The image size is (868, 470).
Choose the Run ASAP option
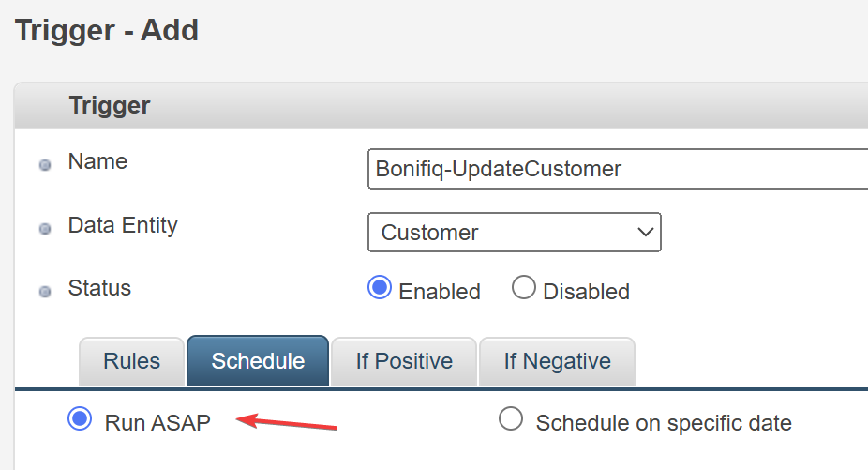click(80, 418)
